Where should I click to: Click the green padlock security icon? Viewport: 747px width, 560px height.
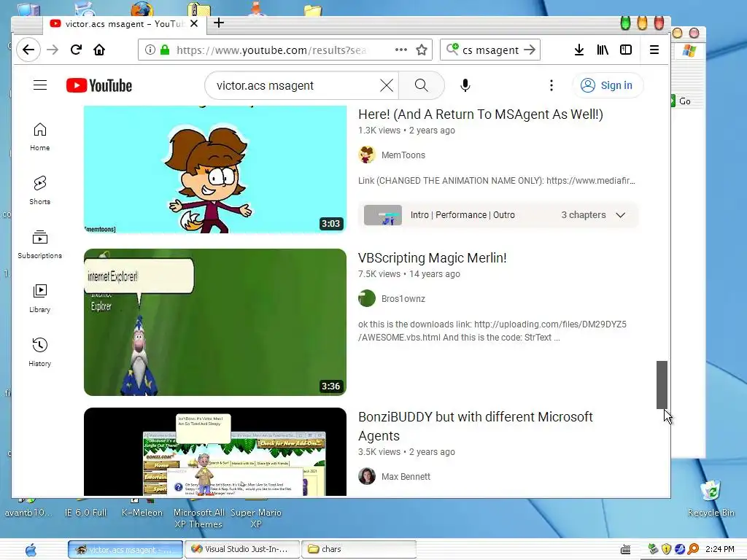pos(165,50)
